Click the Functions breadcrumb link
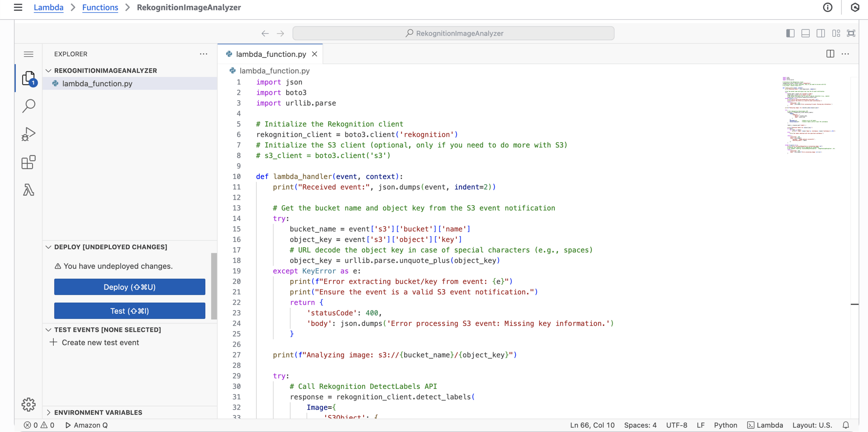Image resolution: width=868 pixels, height=432 pixels. click(100, 7)
